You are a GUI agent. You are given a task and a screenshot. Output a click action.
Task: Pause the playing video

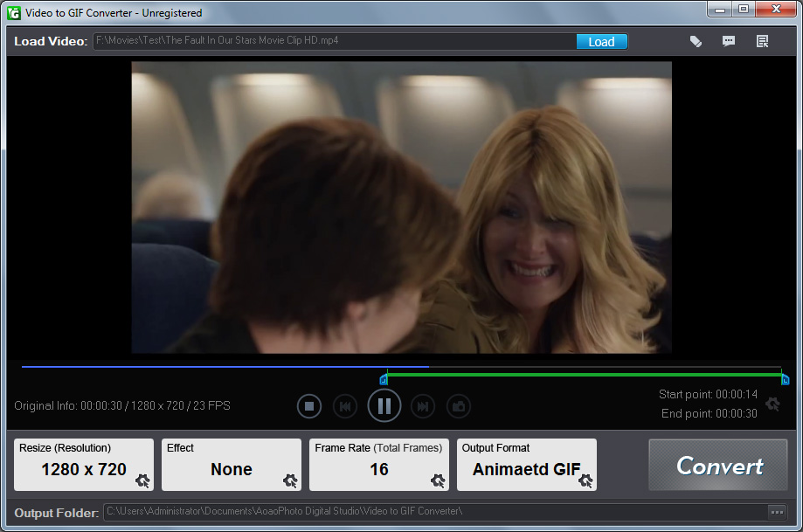(x=384, y=405)
